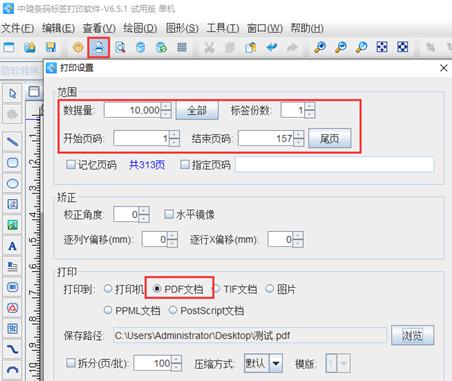This screenshot has width=452, height=381.
Task: Zoom out with the minus magnifier
Action: point(341,47)
